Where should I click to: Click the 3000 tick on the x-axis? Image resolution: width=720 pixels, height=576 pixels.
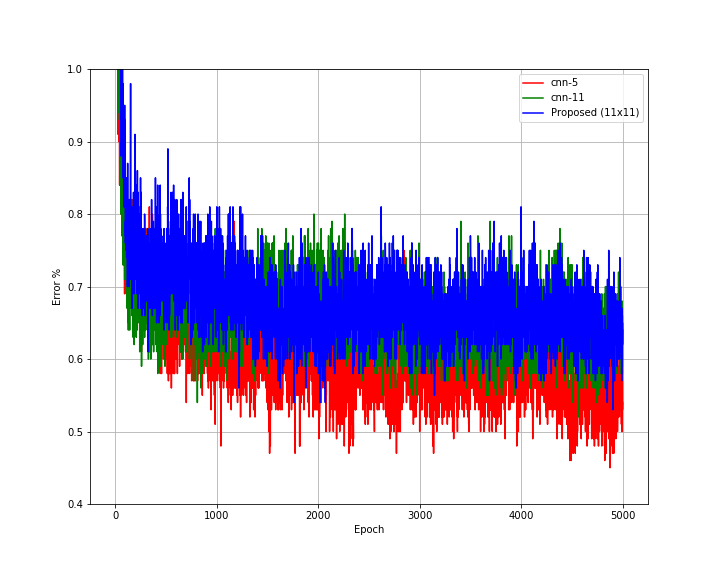[420, 515]
